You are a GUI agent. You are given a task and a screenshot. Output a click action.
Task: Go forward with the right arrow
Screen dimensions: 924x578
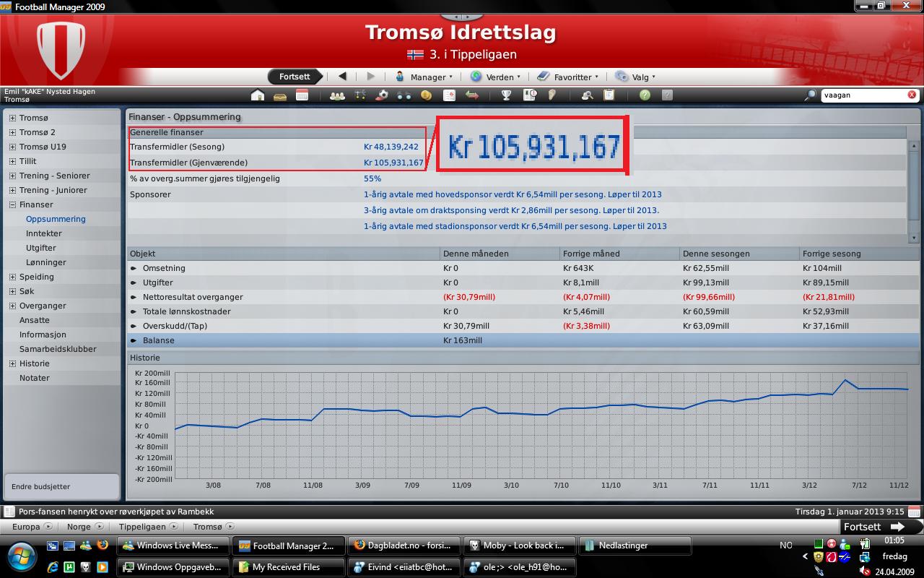click(370, 76)
